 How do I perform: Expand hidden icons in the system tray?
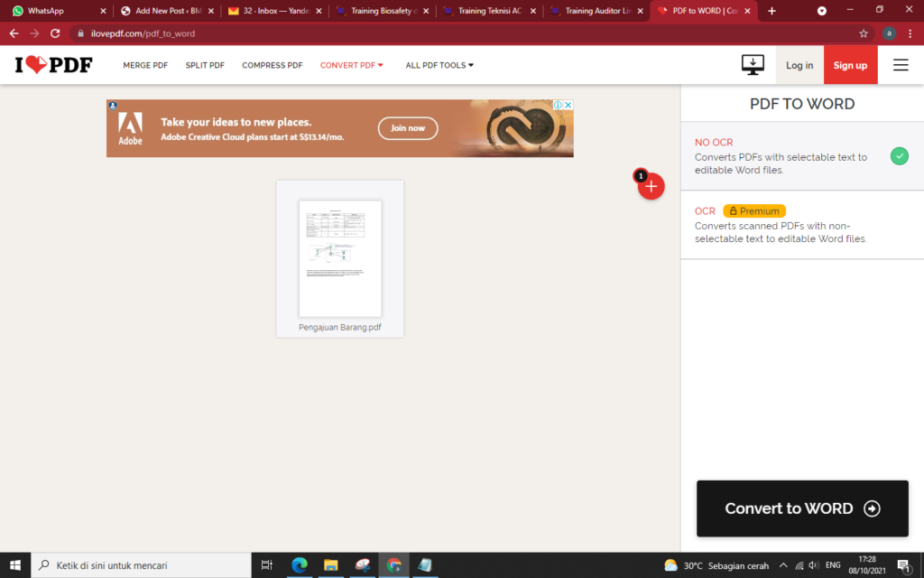point(783,566)
